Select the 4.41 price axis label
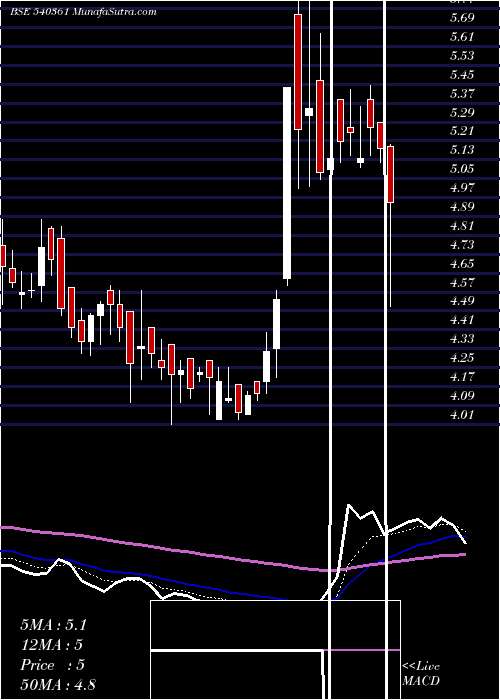Image resolution: width=500 pixels, height=700 pixels. pos(462,320)
